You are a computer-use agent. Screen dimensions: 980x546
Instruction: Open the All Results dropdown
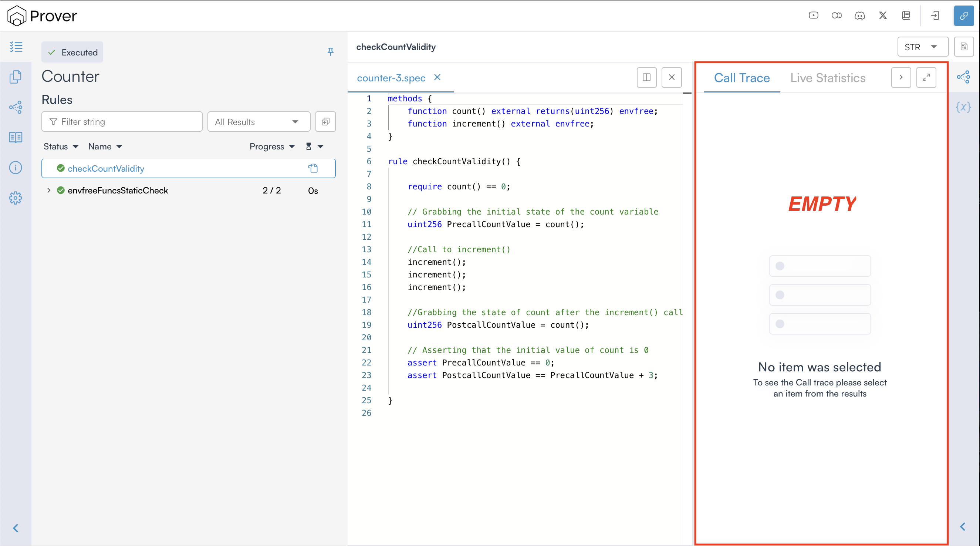point(259,122)
